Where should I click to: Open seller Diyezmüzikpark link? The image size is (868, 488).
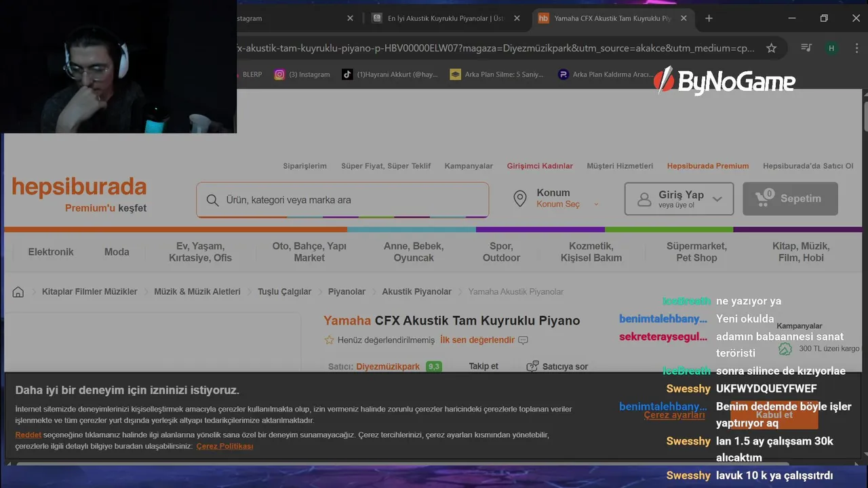pos(388,367)
